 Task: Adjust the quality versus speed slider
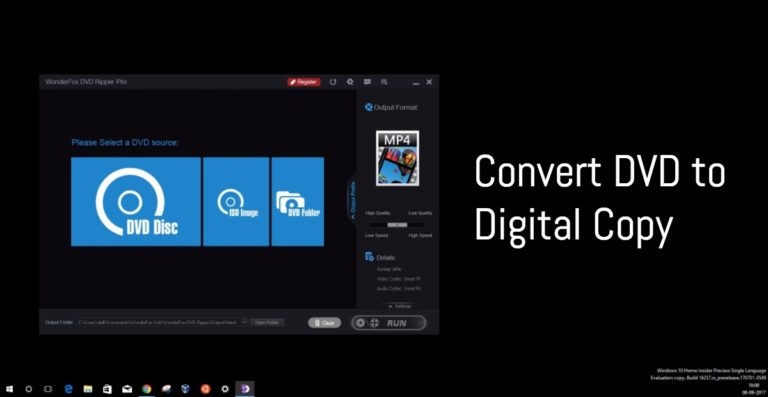click(x=397, y=225)
